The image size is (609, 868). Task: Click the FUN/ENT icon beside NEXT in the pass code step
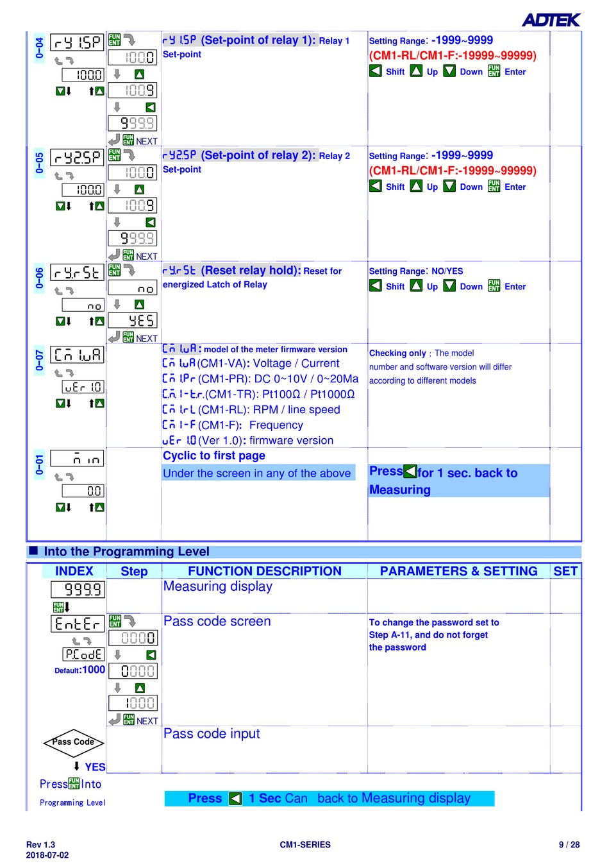pos(129,720)
